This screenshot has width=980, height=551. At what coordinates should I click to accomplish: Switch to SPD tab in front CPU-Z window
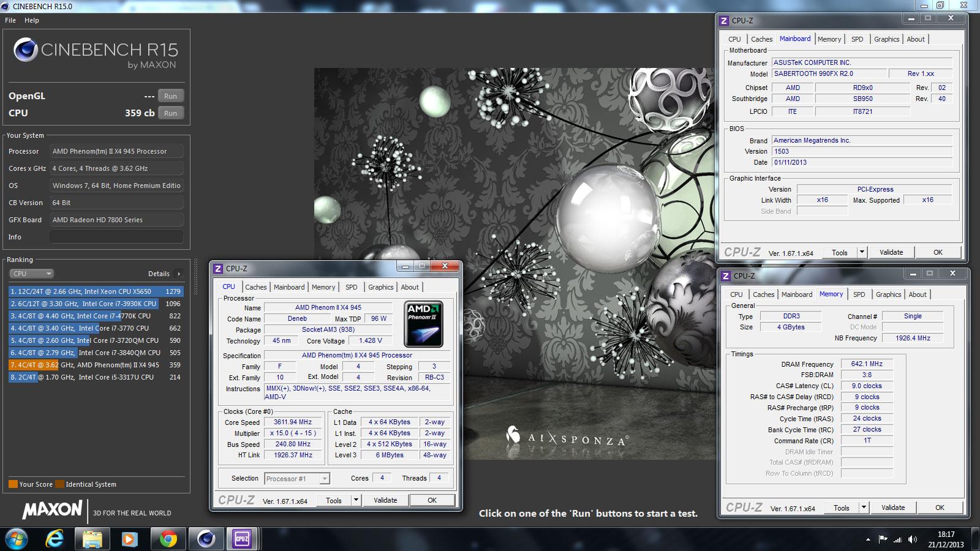click(351, 287)
